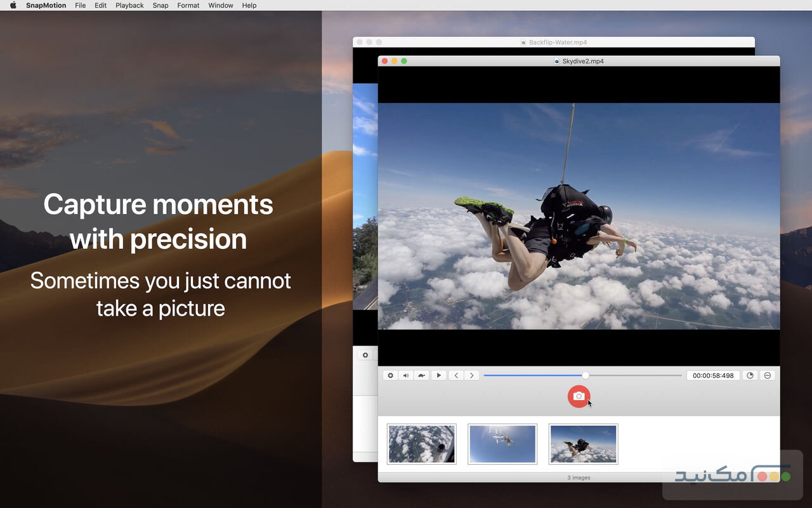
Task: Open the Apple menu
Action: tap(12, 5)
